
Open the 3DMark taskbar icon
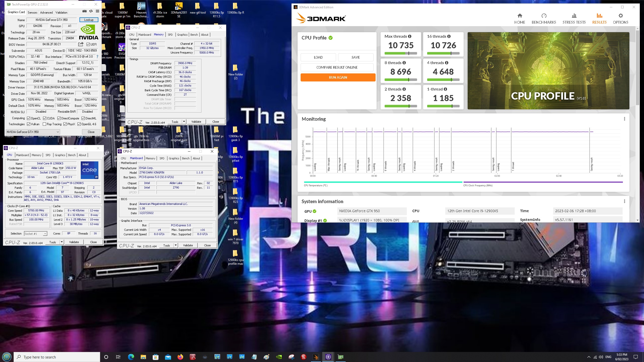[x=316, y=357]
